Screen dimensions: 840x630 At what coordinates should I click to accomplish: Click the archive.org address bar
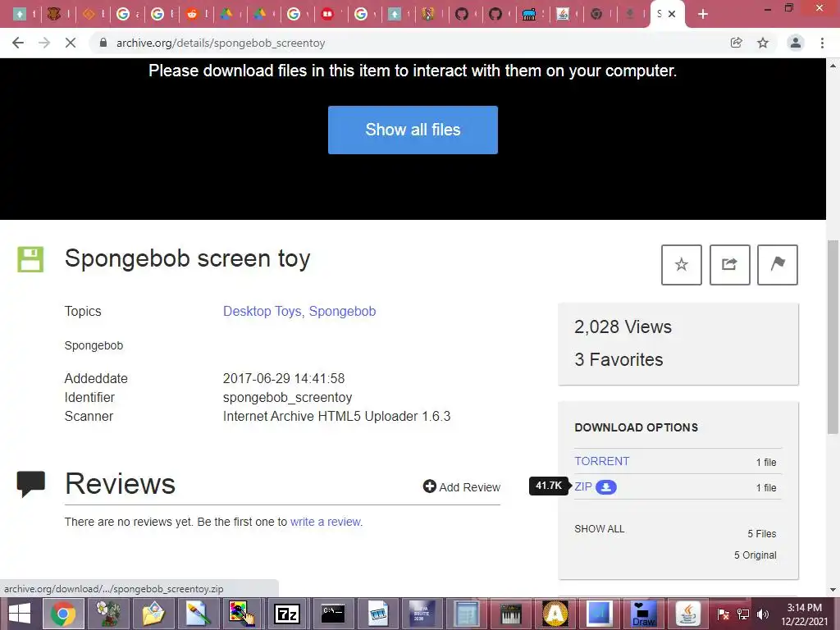tap(407, 43)
